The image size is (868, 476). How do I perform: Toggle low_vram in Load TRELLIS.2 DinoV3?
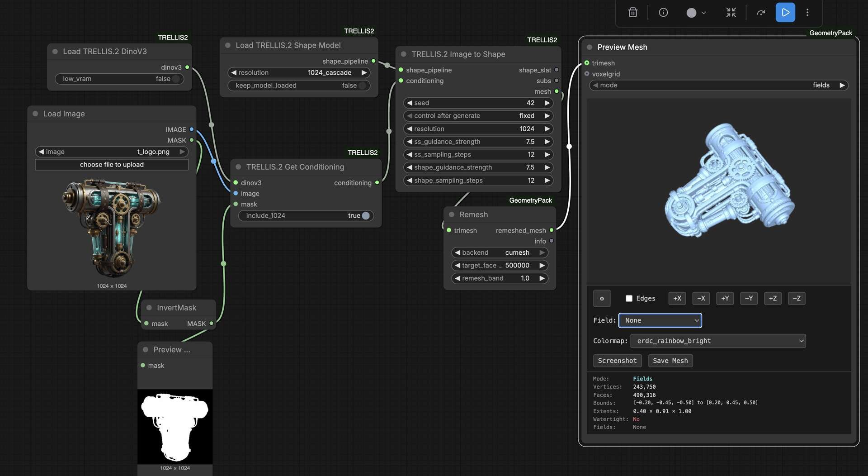[176, 79]
